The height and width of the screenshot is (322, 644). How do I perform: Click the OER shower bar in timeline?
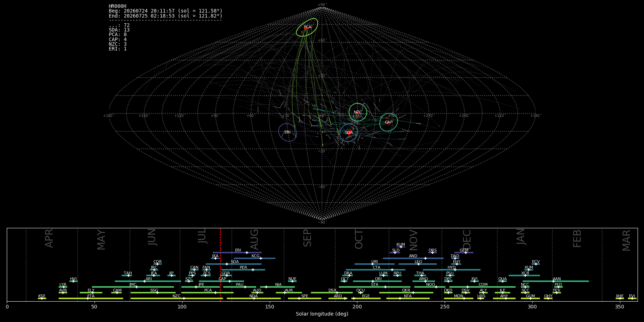point(406,293)
